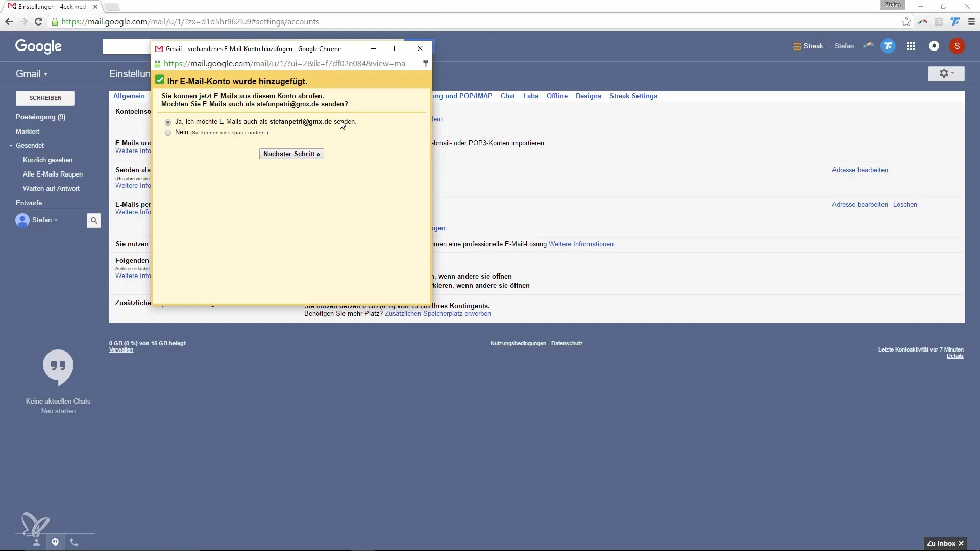Open the Streak Settings tab
Viewport: 980px width, 551px height.
(633, 96)
